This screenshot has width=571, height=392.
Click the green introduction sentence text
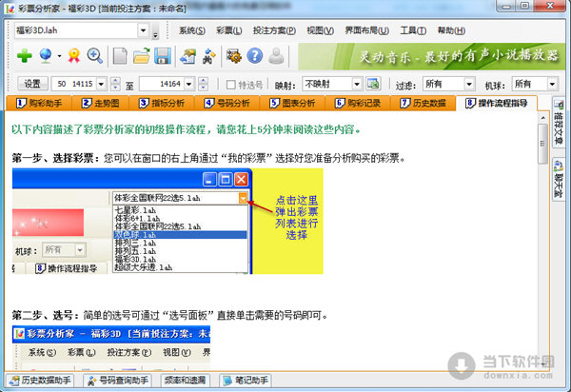186,129
